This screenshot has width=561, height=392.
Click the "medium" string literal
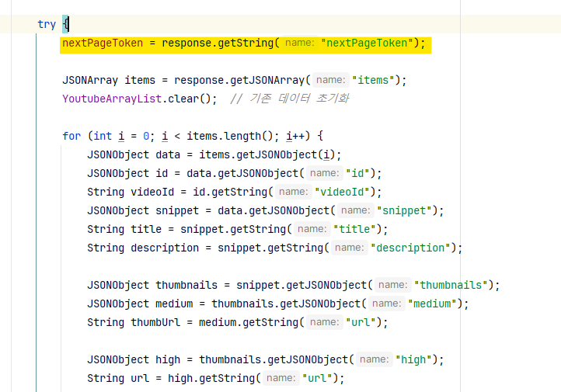click(x=432, y=304)
